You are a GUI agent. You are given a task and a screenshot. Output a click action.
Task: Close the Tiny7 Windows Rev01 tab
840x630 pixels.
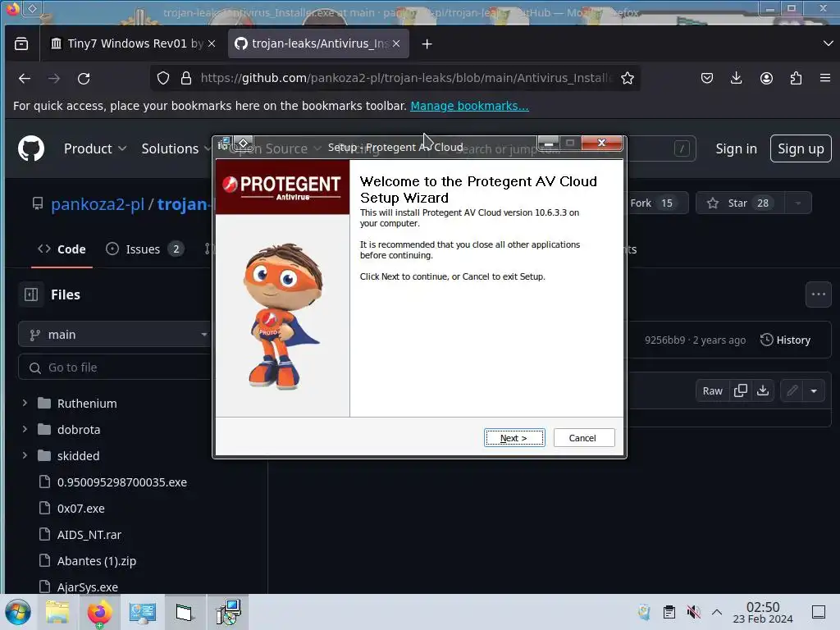212,43
